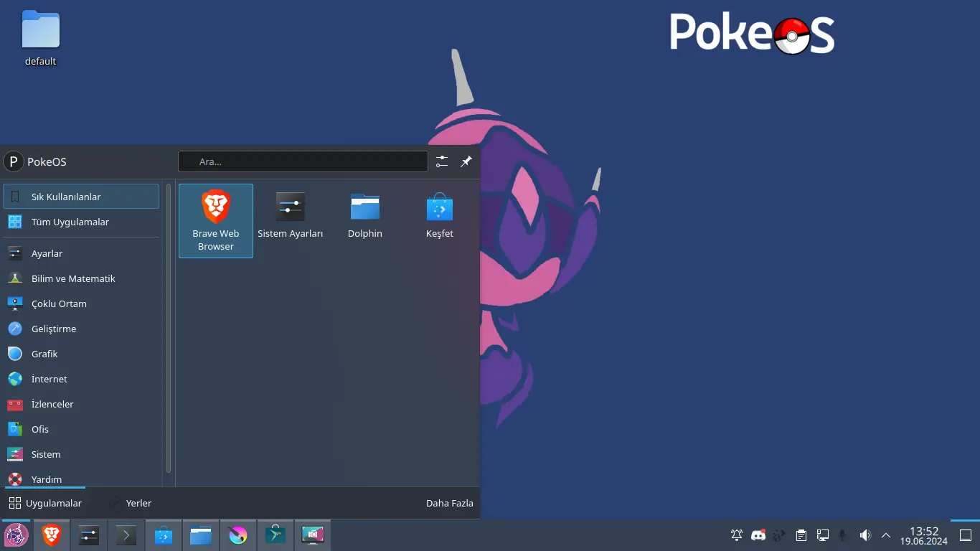Open the file manager icon in the taskbar

coord(201,535)
